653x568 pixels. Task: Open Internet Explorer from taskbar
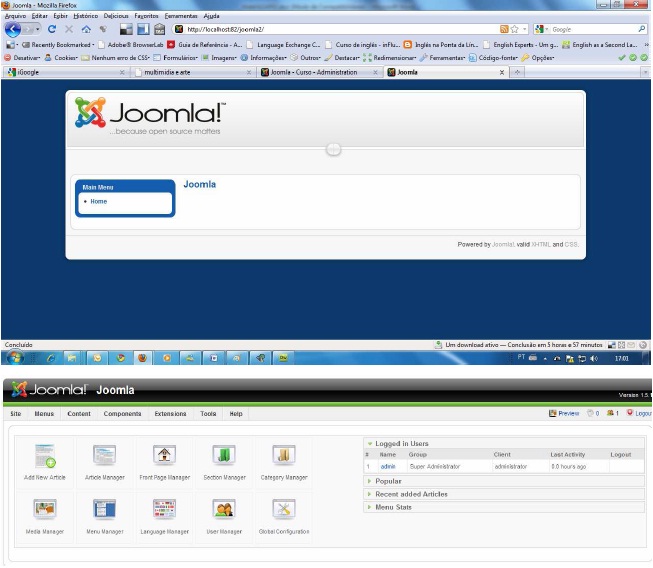pyautogui.click(x=51, y=358)
